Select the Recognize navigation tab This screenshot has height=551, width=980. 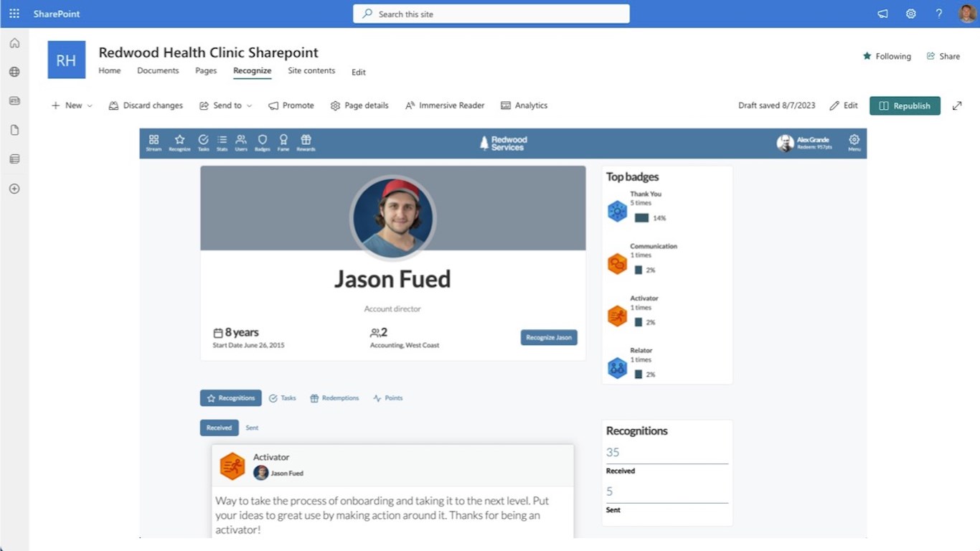tap(253, 70)
